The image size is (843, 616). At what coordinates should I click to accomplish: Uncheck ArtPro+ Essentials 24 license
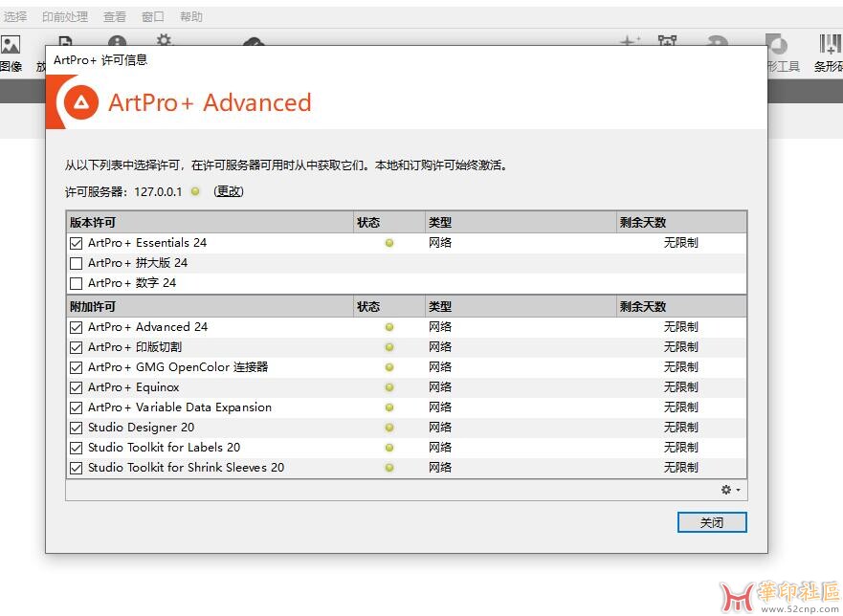coord(76,243)
